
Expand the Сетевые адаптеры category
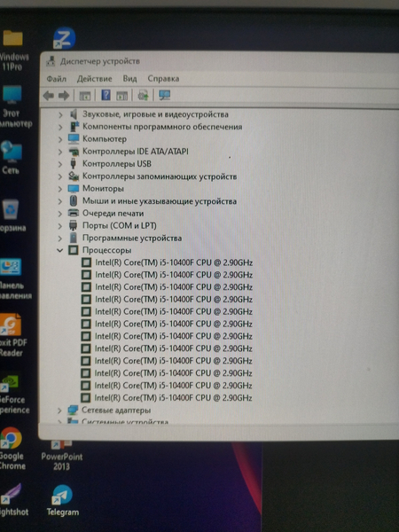pos(59,411)
